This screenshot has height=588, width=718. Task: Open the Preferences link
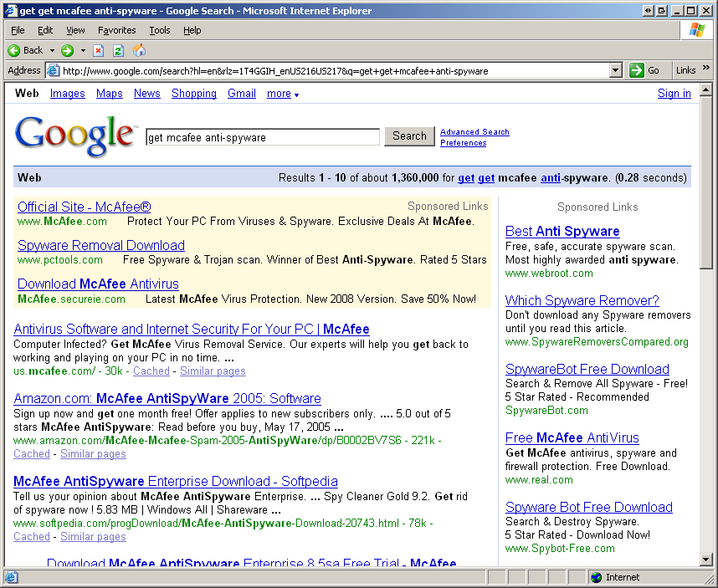click(x=463, y=143)
